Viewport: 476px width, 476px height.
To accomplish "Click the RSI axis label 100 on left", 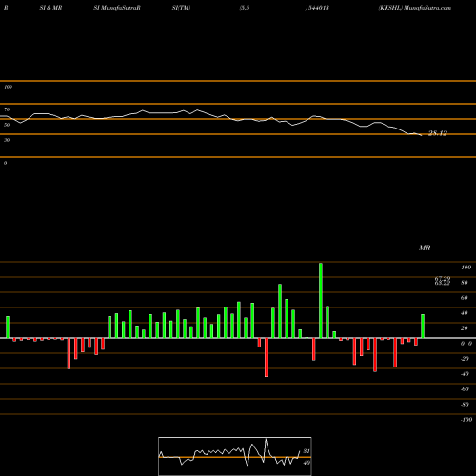I will point(8,87).
